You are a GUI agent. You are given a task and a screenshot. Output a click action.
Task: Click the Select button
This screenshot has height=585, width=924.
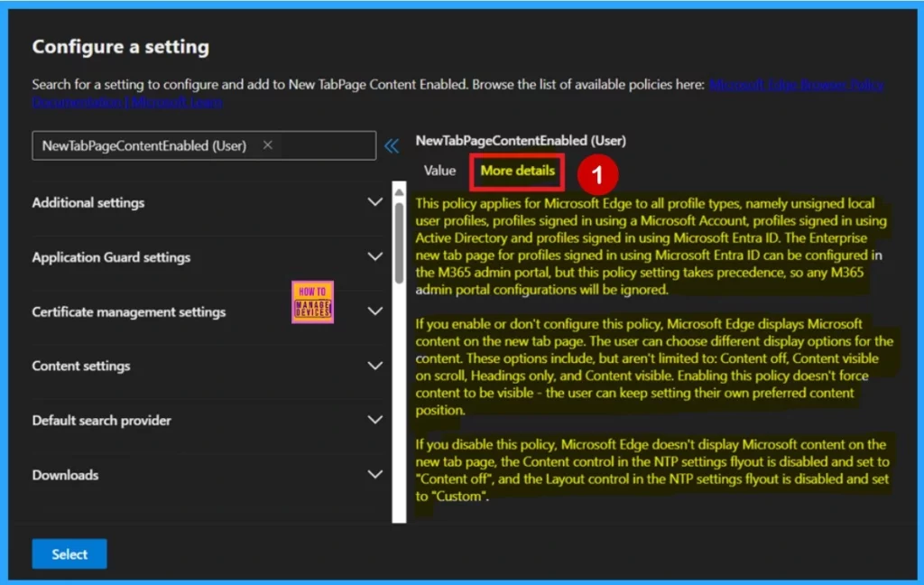[x=69, y=553]
